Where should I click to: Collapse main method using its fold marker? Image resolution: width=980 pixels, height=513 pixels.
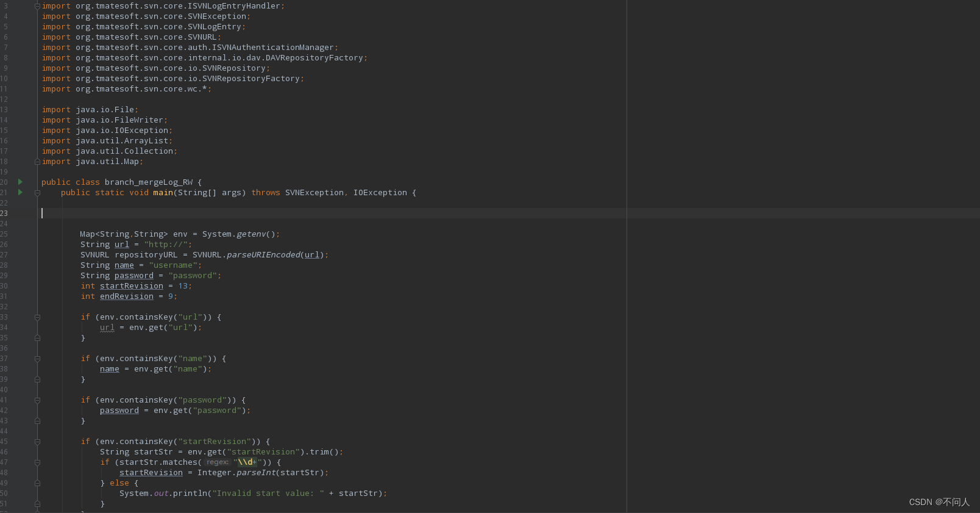click(x=37, y=193)
